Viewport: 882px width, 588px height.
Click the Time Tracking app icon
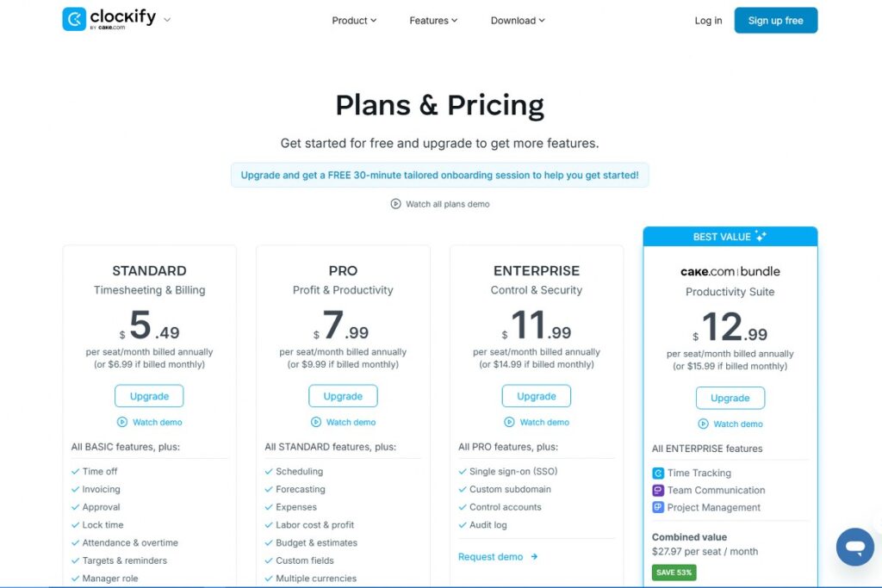(x=658, y=473)
